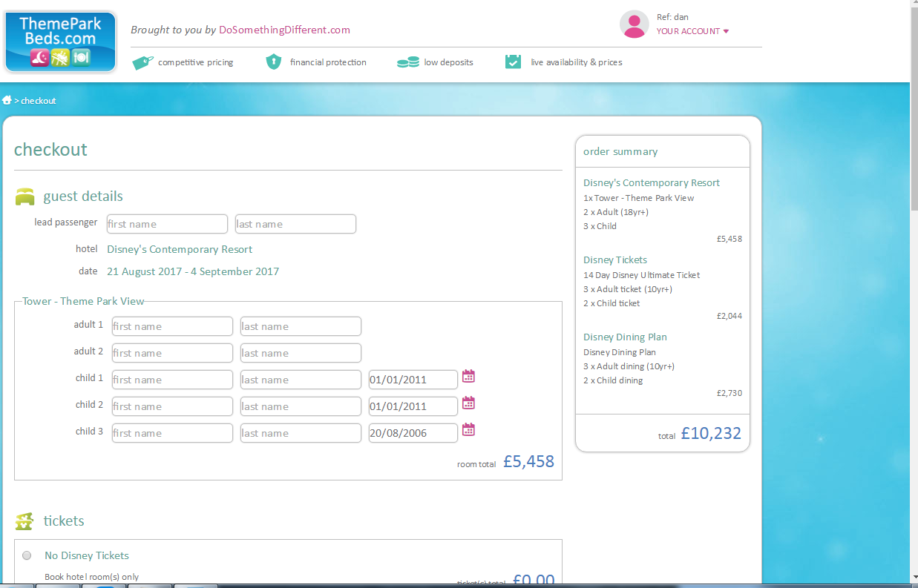Click the 14 Day Disney Ultimate Ticket text
The width and height of the screenshot is (918, 588).
coord(642,275)
